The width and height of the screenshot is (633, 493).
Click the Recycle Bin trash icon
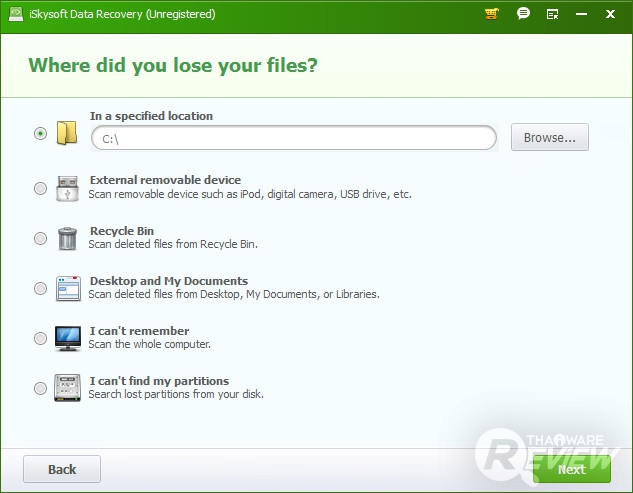pos(67,238)
